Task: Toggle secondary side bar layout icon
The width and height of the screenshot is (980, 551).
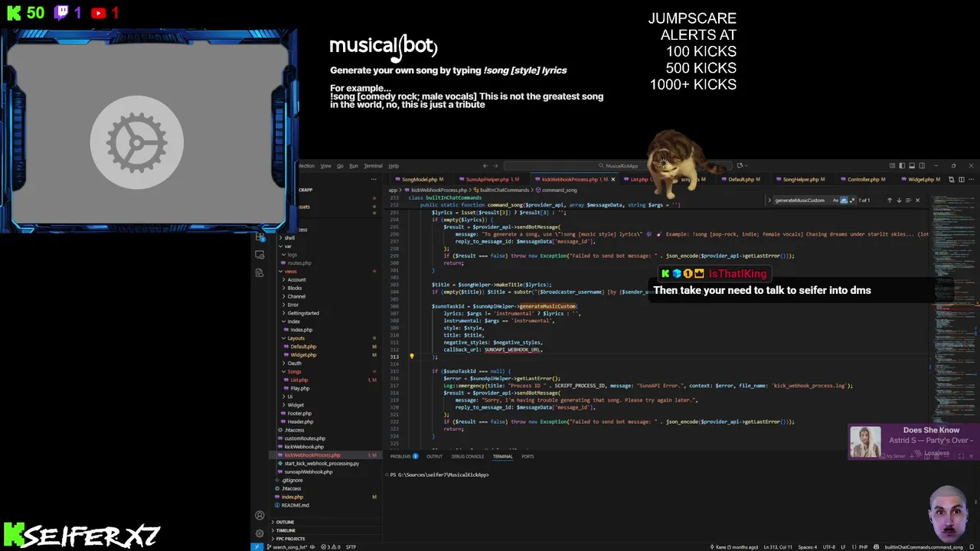Action: click(x=922, y=165)
